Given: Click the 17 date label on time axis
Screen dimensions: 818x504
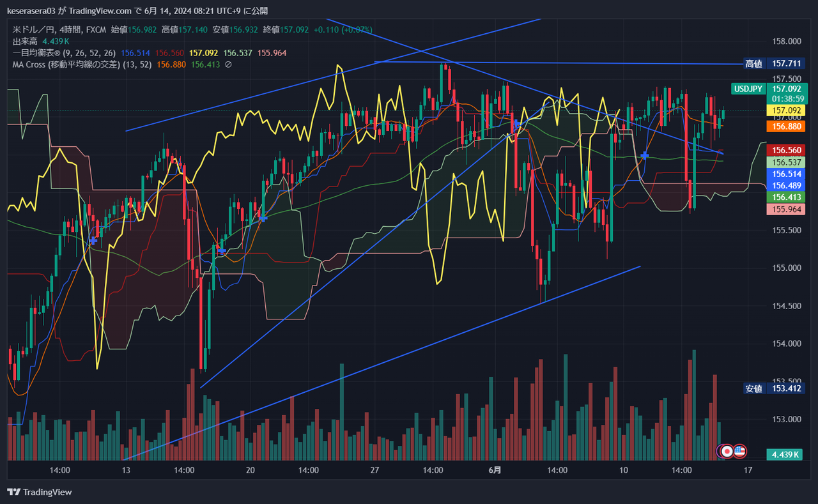Looking at the screenshot, I should click(x=748, y=470).
